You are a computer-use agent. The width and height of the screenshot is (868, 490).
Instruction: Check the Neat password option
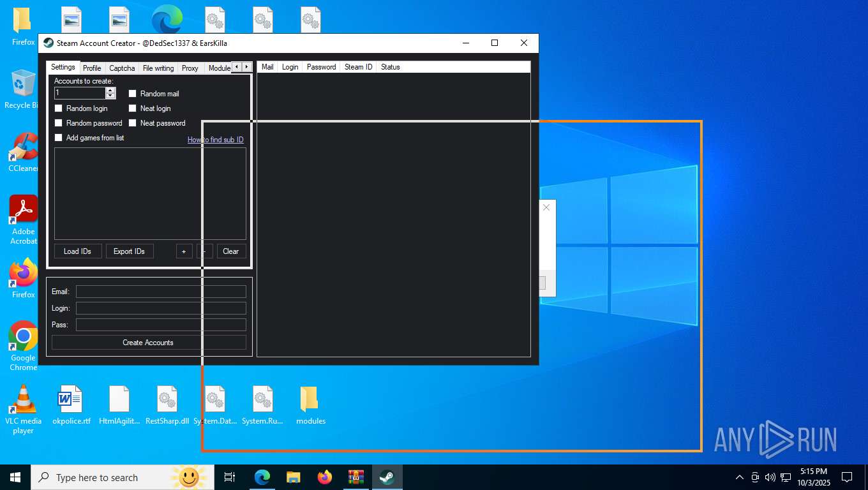[133, 123]
